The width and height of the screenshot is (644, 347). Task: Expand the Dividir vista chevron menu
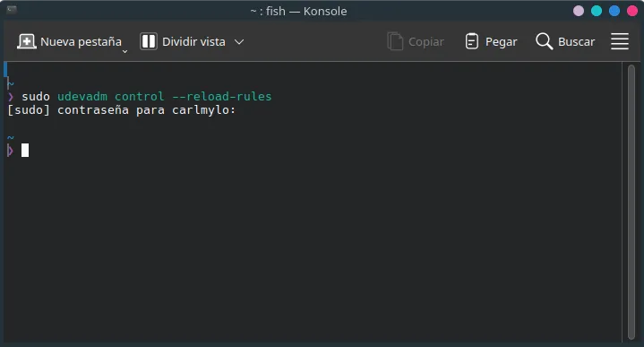click(239, 41)
